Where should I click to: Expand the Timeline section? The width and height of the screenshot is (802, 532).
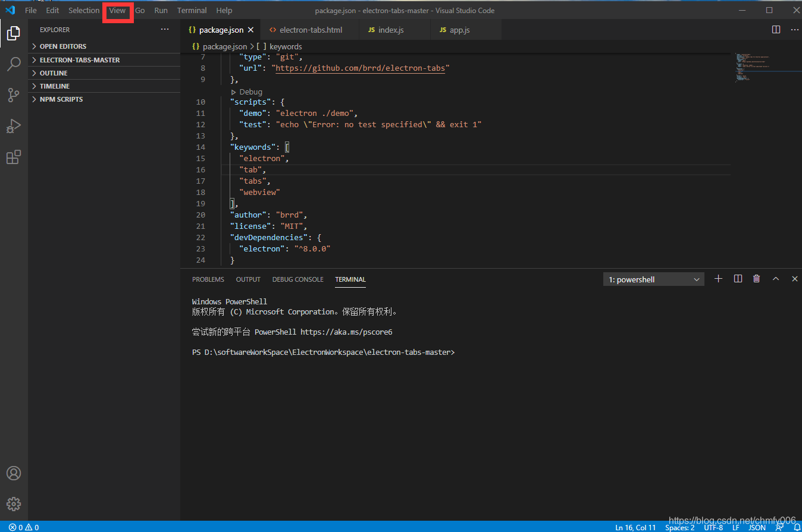tap(105, 86)
